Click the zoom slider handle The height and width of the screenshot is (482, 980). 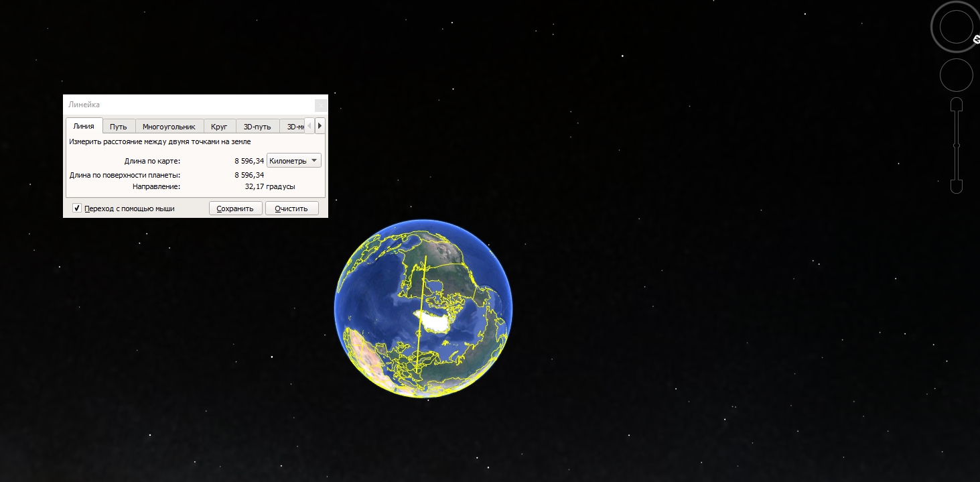[x=956, y=145]
